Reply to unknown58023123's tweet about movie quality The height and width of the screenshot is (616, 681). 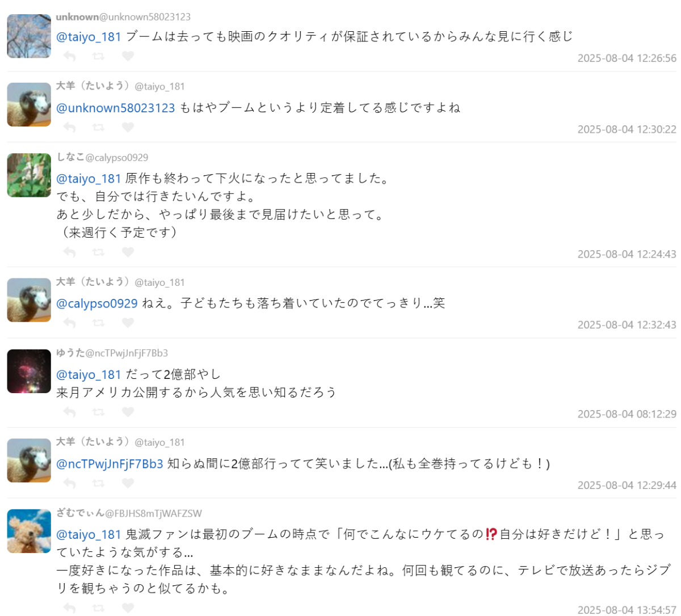tap(69, 56)
